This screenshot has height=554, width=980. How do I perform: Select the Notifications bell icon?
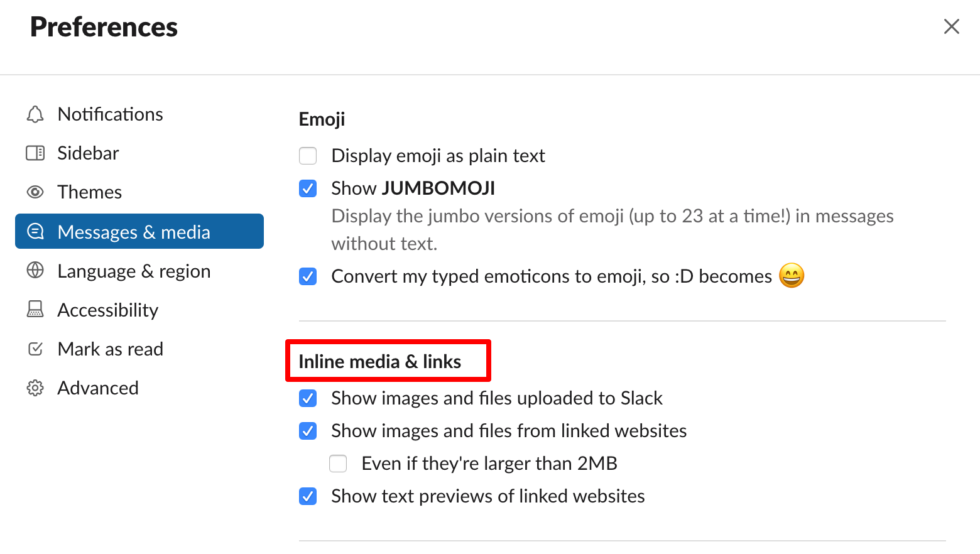click(35, 114)
